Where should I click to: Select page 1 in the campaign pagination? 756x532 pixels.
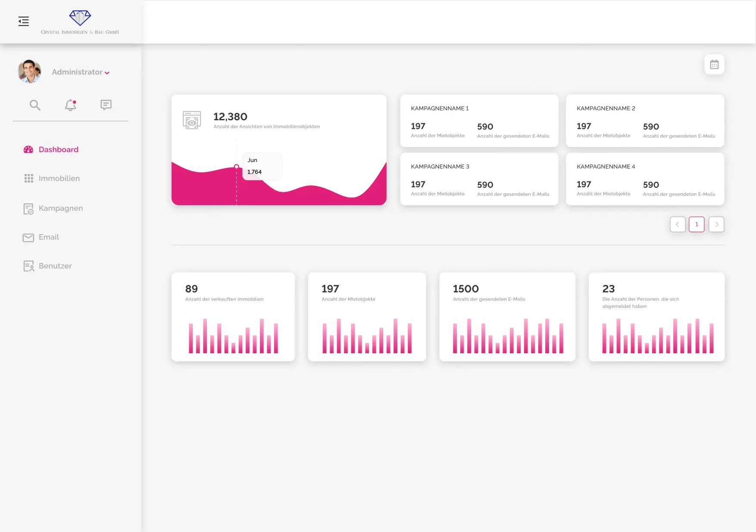(x=697, y=224)
